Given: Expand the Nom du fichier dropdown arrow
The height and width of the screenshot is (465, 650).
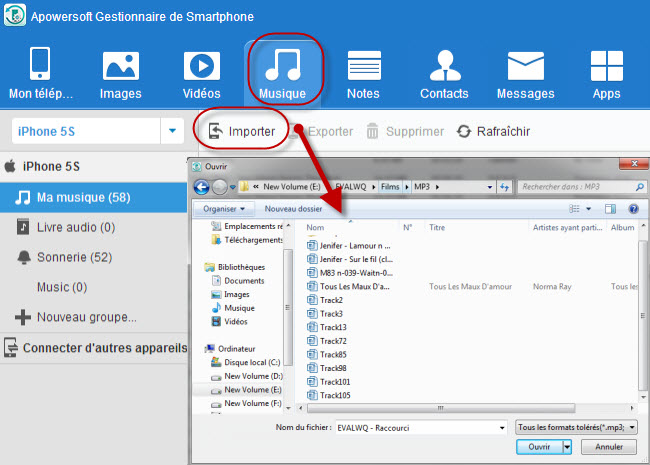Looking at the screenshot, I should (502, 428).
